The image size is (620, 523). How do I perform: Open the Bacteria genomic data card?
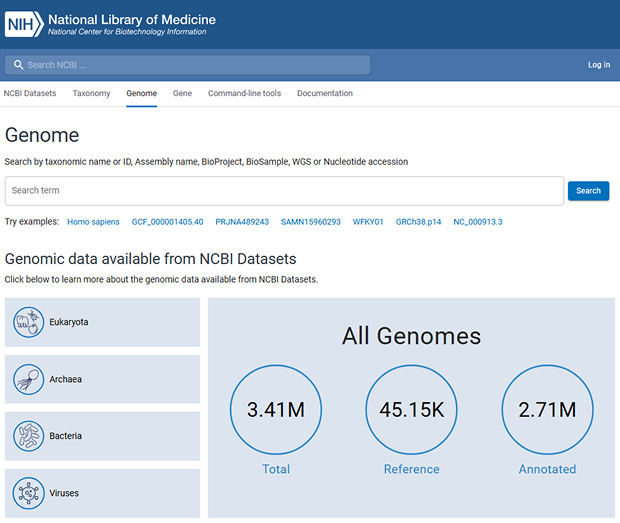[102, 436]
